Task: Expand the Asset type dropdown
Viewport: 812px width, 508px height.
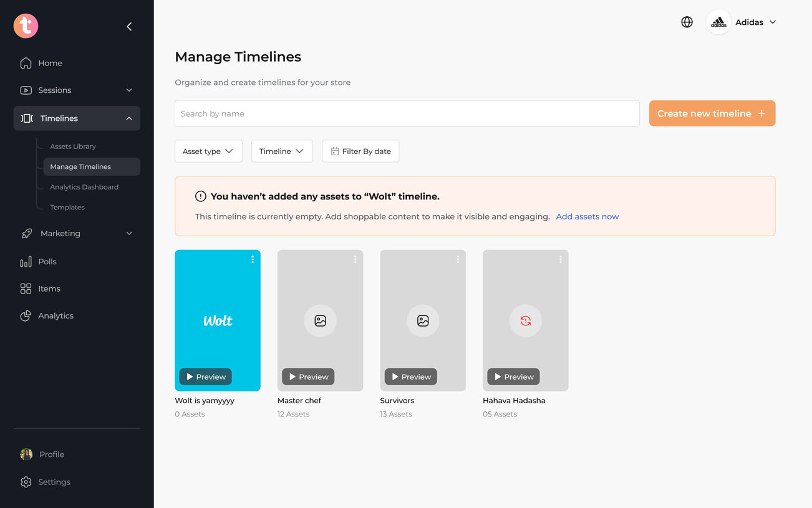Action: (208, 151)
